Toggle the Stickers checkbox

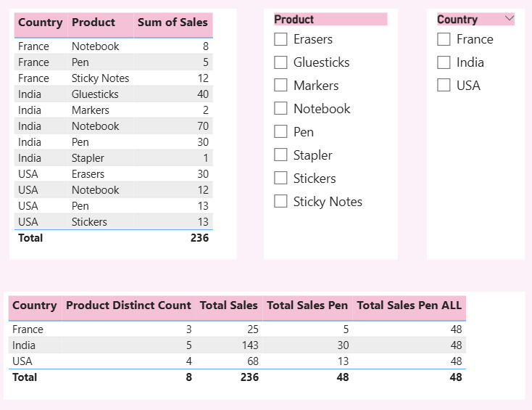[x=280, y=179]
